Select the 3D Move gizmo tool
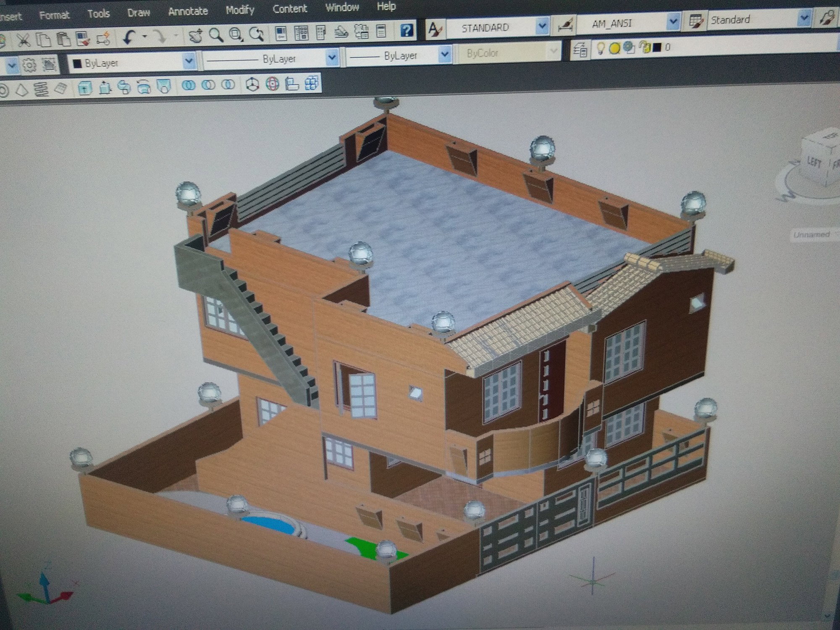 point(252,84)
